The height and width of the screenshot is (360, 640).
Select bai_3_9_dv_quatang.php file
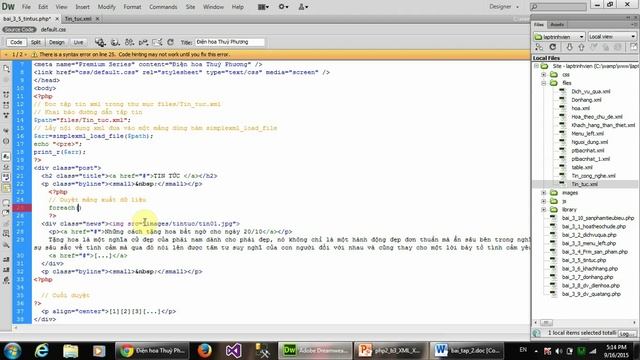point(591,294)
